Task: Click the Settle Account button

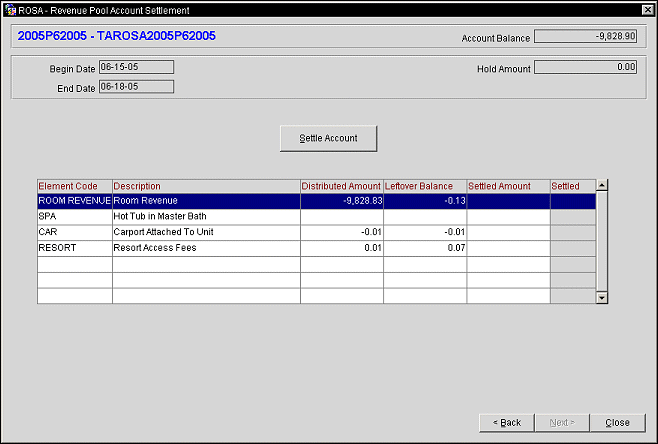Action: [x=328, y=138]
